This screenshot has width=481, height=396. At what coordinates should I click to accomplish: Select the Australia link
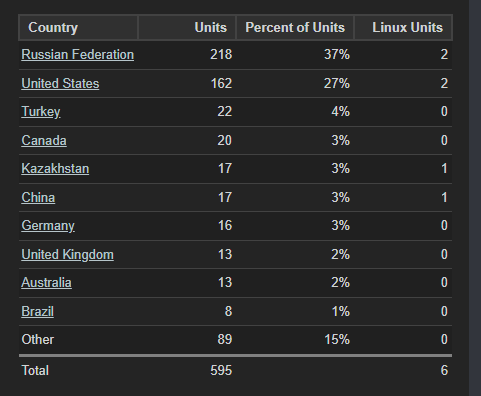click(46, 283)
